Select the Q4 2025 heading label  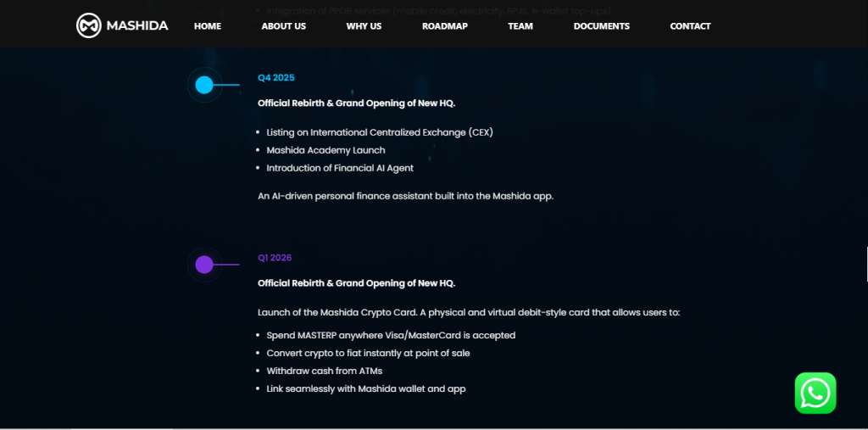[x=276, y=78]
